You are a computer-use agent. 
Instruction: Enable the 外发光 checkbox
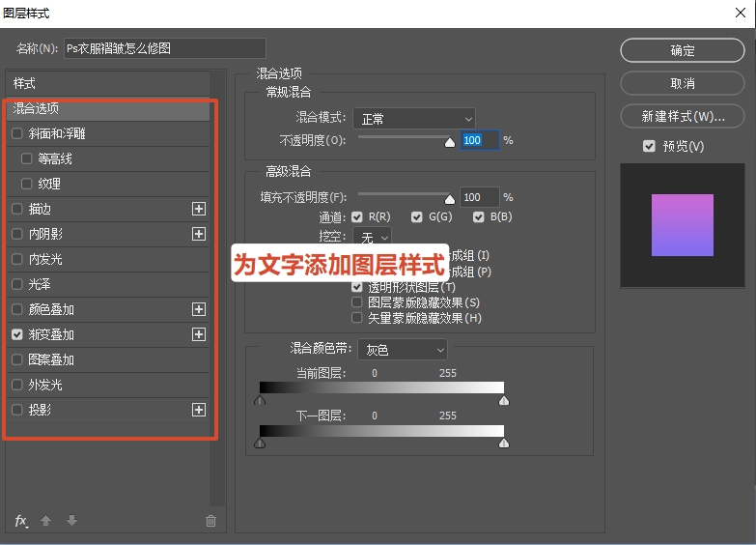tap(17, 385)
